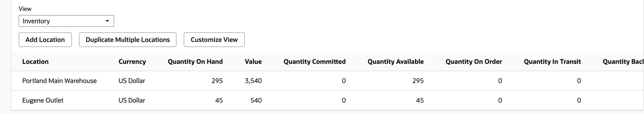Click Eugene Outlet's US Dollar currency cell
Viewport: 644px width, 114px height.
[x=132, y=100]
